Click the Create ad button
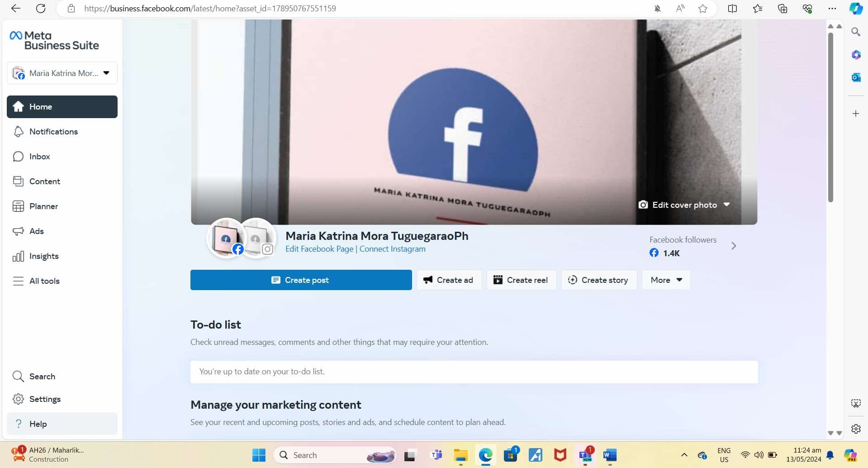This screenshot has height=468, width=868. pyautogui.click(x=449, y=280)
